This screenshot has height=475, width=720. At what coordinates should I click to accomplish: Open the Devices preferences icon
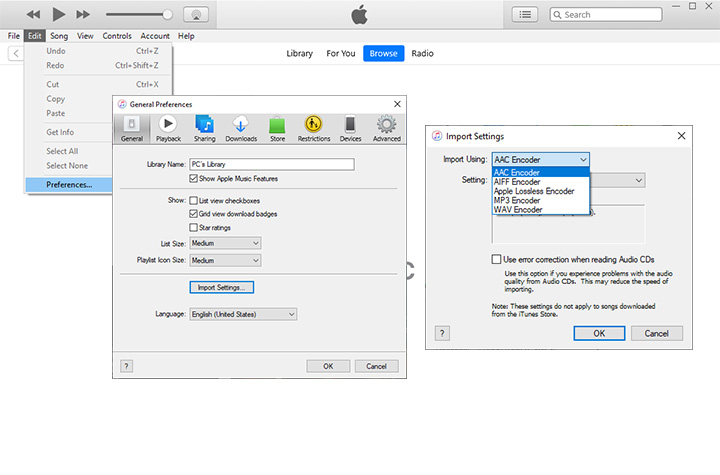click(350, 129)
